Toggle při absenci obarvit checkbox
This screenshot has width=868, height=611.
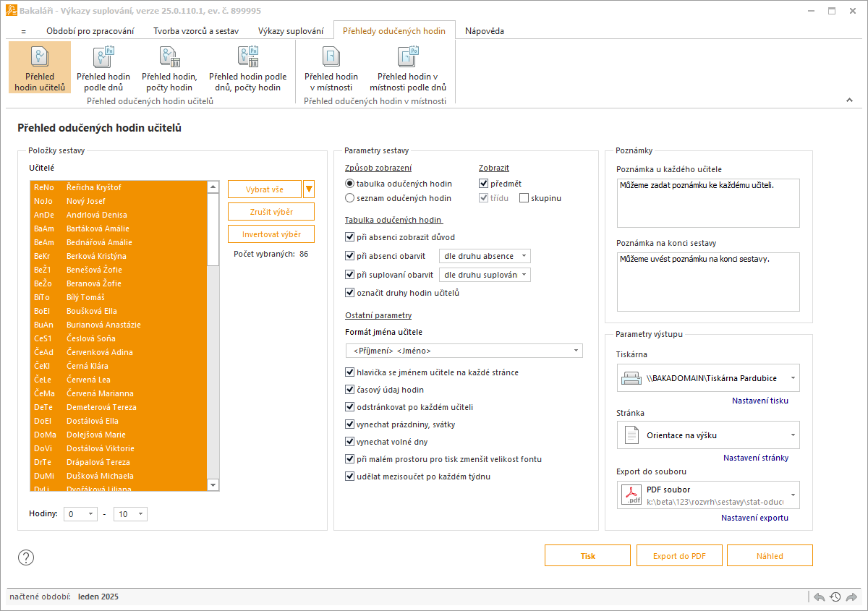[350, 256]
